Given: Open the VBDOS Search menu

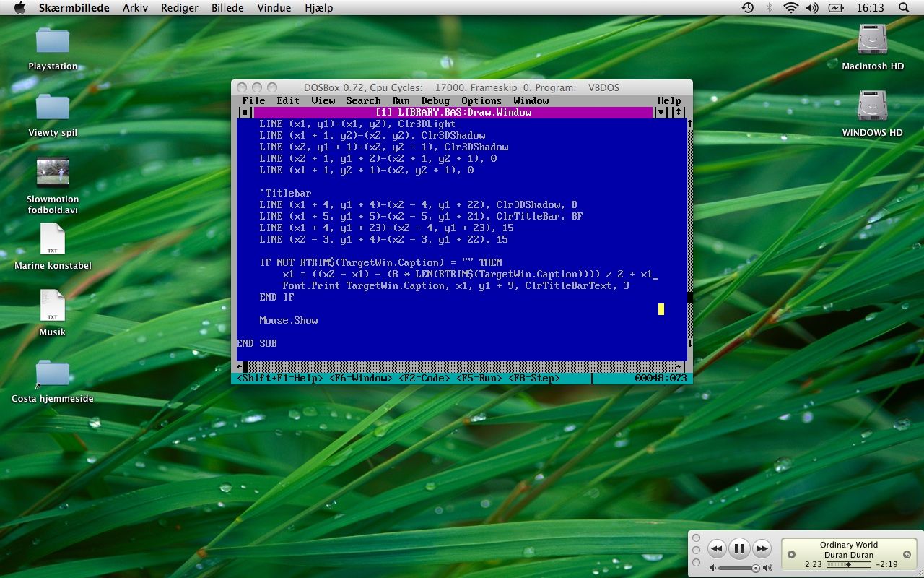Looking at the screenshot, I should (x=363, y=100).
